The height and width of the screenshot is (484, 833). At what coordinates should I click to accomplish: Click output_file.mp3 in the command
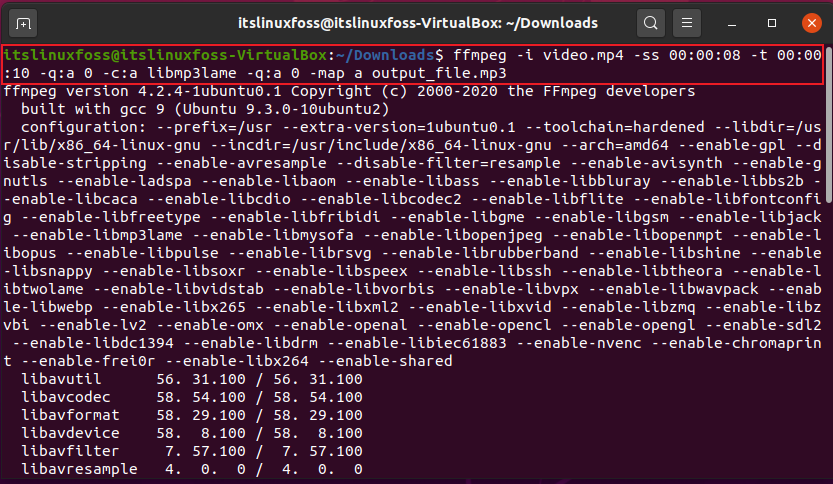(x=439, y=73)
